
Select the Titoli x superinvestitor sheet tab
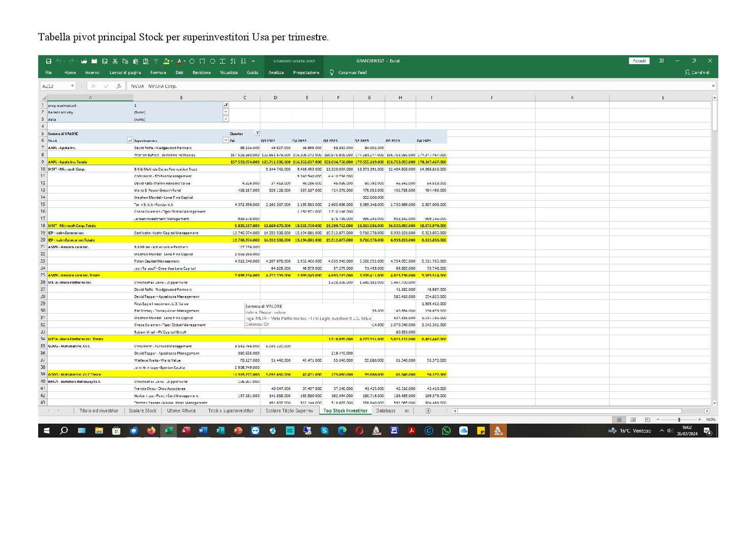pos(231,411)
